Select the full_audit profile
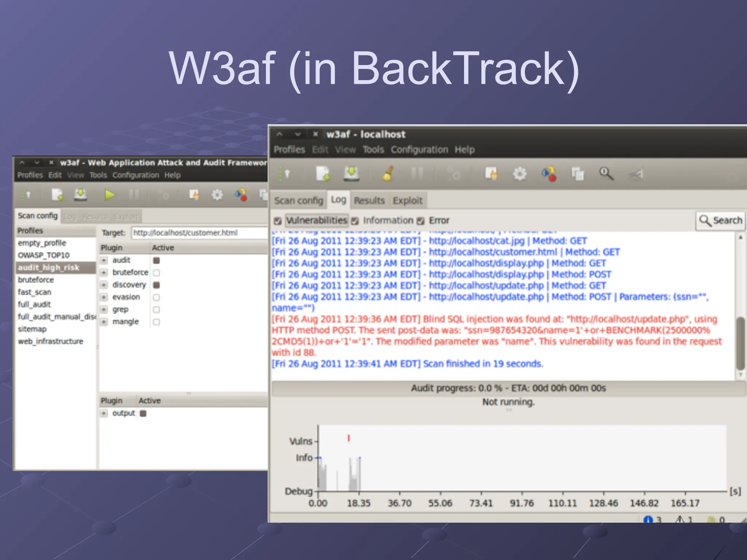The image size is (747, 560). coord(55,304)
